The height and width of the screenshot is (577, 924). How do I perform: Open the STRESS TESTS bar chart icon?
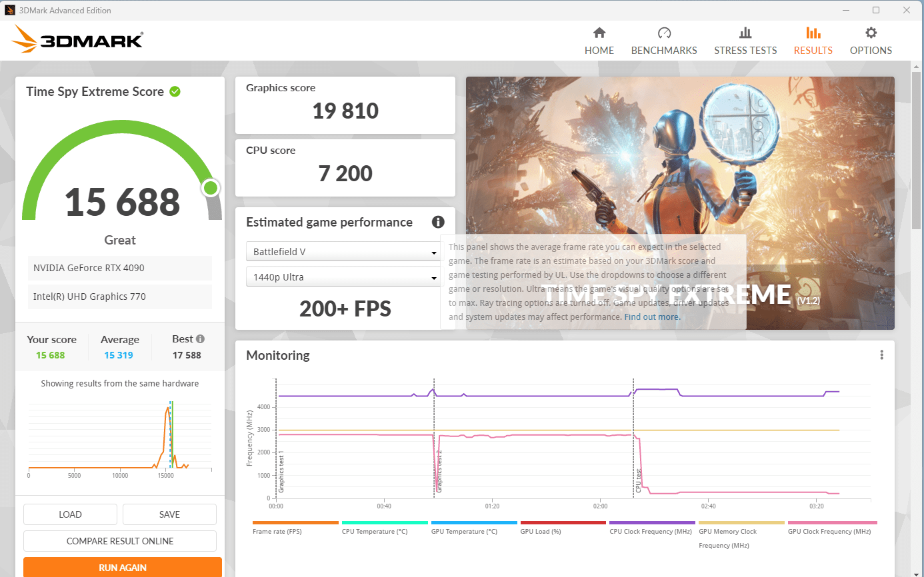coord(745,33)
